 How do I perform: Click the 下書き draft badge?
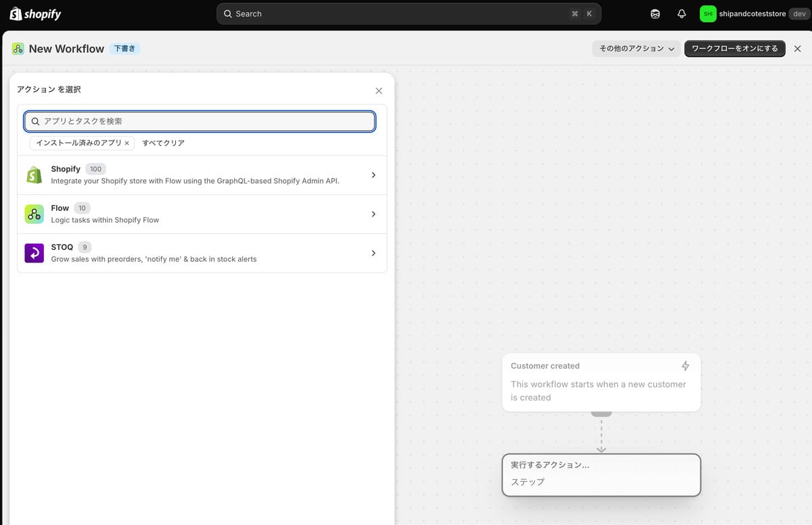125,49
